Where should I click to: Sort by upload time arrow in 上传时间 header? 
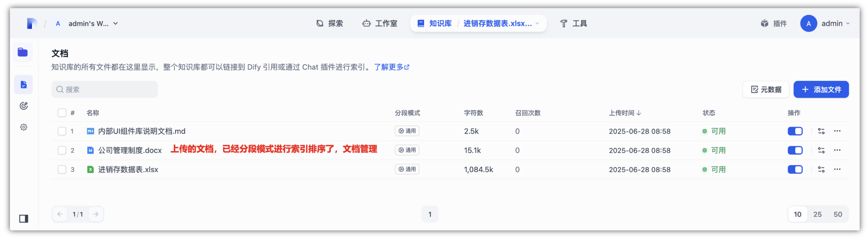tap(639, 113)
